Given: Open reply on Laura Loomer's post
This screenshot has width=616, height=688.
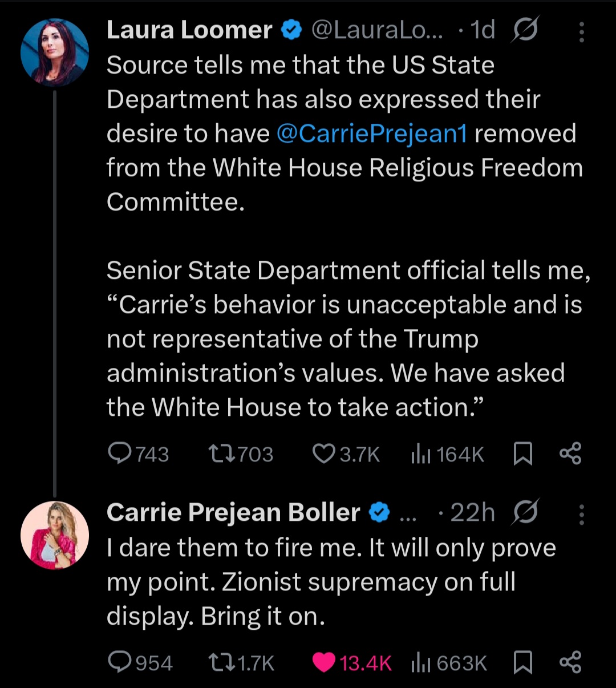Looking at the screenshot, I should [139, 454].
